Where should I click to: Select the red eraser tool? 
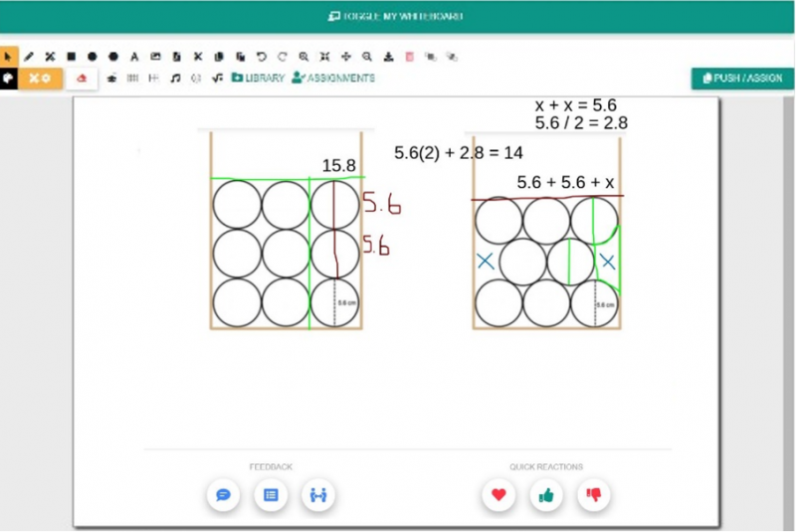coord(82,79)
